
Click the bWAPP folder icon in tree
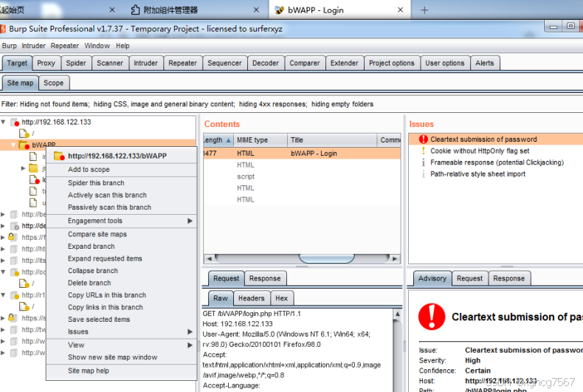coord(24,145)
